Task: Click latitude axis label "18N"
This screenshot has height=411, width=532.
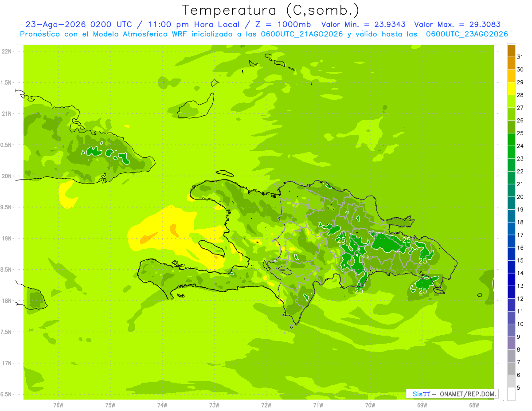Action: click(7, 301)
